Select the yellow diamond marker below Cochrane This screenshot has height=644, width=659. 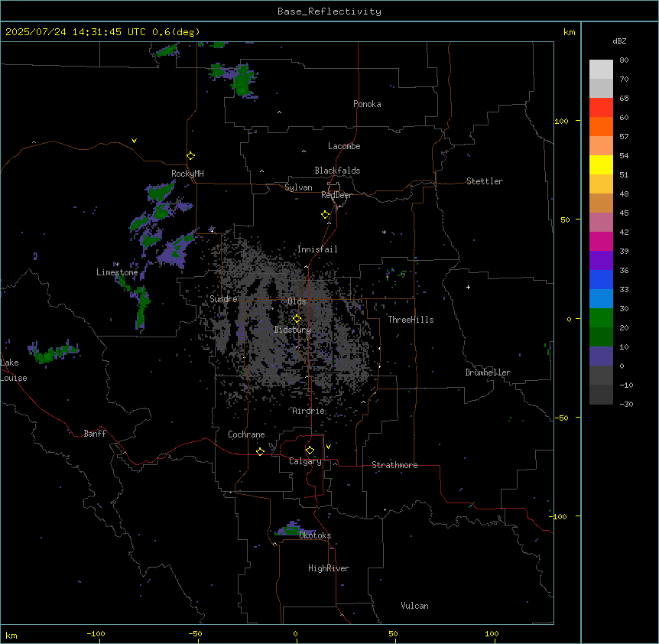(x=260, y=451)
